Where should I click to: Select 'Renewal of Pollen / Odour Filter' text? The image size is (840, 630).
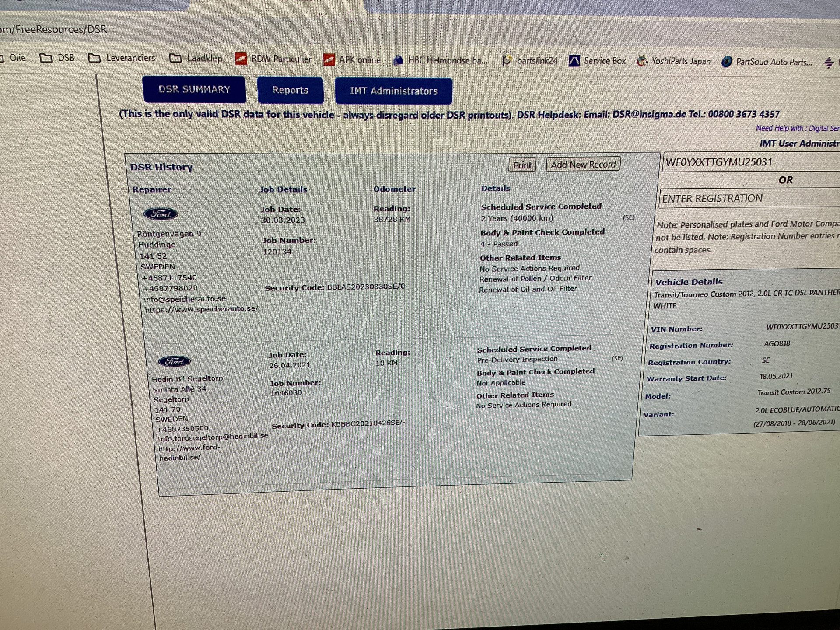pyautogui.click(x=535, y=278)
